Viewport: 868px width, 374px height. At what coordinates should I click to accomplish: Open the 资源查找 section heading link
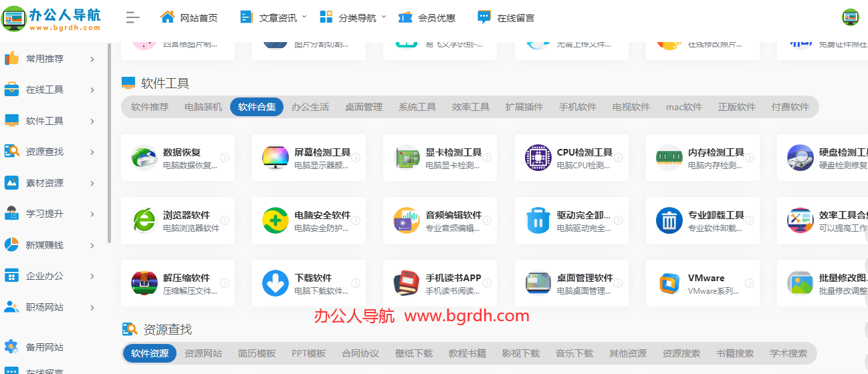pyautogui.click(x=168, y=329)
